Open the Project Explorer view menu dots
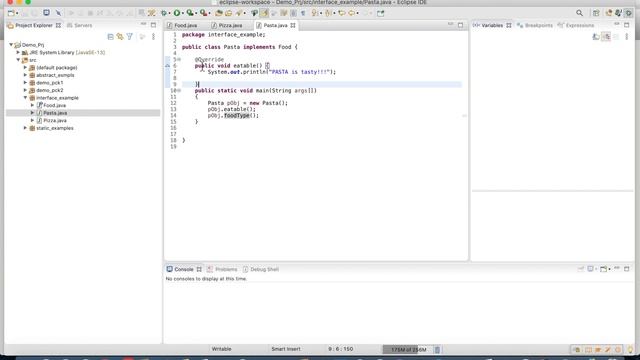The image size is (640, 360). (153, 37)
